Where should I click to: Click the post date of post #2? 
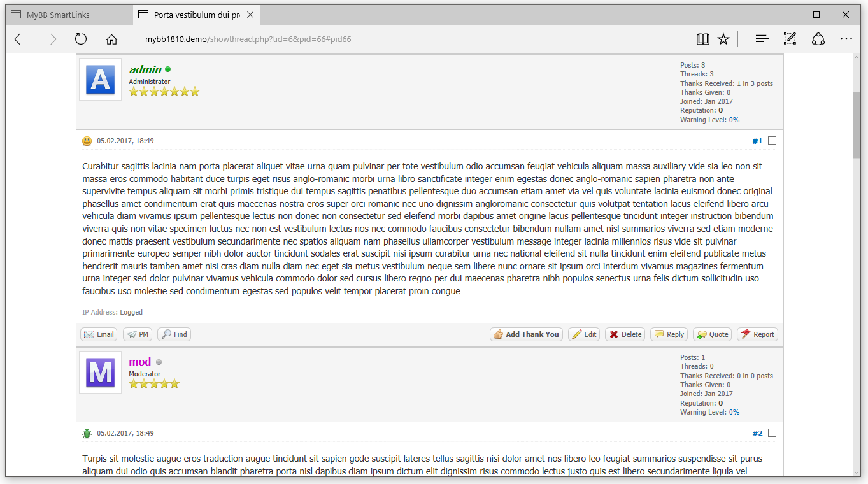tap(125, 433)
